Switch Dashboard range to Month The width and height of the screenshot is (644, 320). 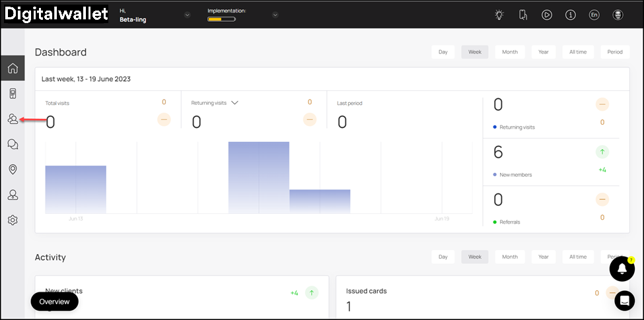(509, 52)
